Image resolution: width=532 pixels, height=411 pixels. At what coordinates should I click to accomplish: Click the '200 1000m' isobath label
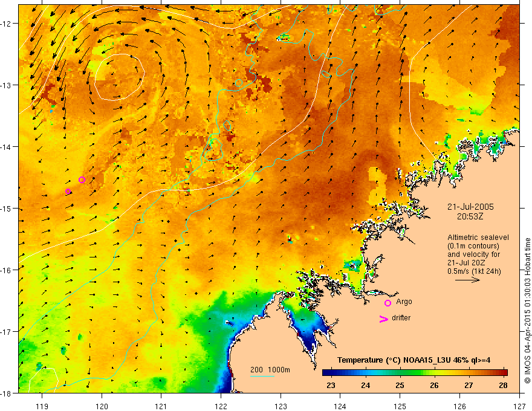[270, 370]
